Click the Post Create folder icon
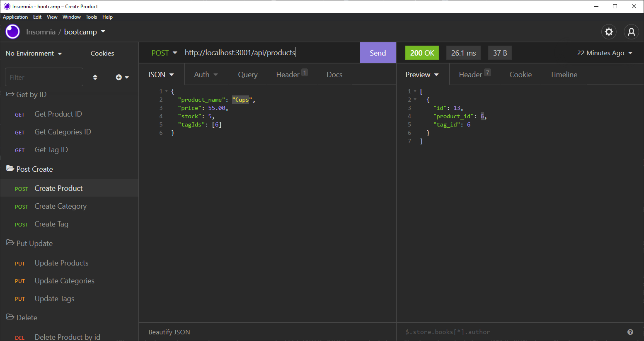Screen dimensions: 644x341 pyautogui.click(x=10, y=168)
